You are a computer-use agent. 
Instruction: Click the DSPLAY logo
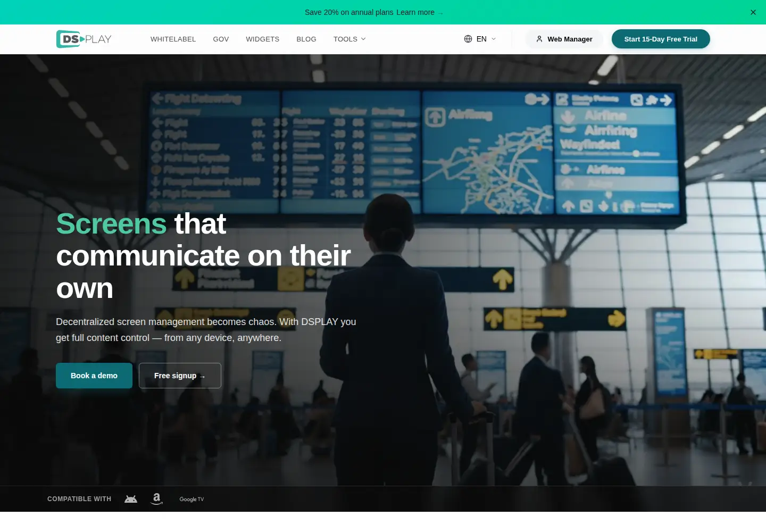click(x=84, y=39)
